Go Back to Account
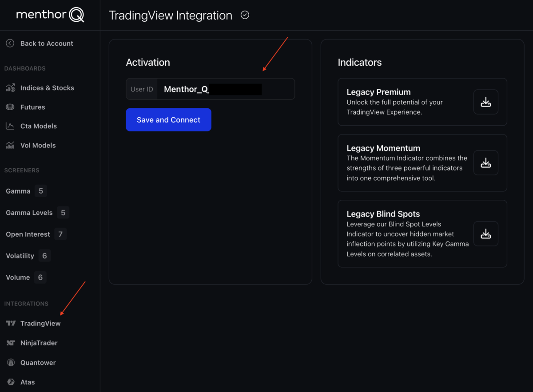533x392 pixels. [47, 43]
